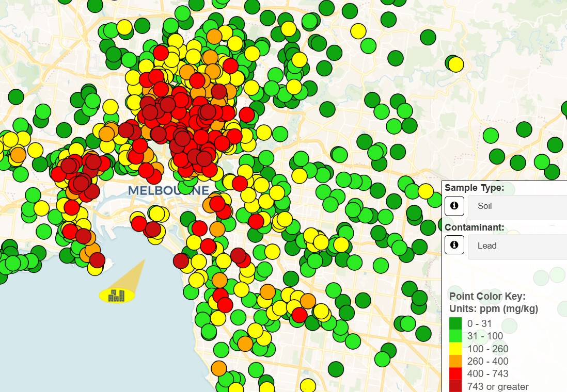Screen dimensions: 567x392
Task: Click the 743 or greater dark red swatch
Action: point(455,386)
